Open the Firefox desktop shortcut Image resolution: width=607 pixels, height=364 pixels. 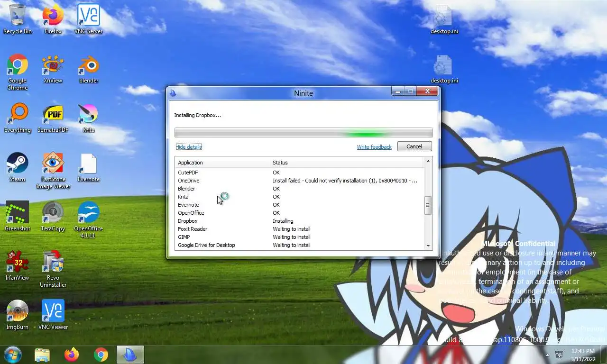[x=53, y=19]
